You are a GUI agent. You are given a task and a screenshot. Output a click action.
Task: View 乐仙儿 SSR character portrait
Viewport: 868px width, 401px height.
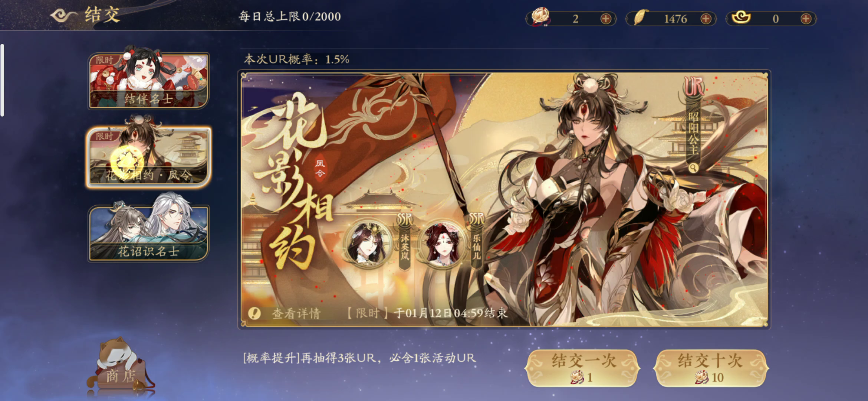pos(441,243)
